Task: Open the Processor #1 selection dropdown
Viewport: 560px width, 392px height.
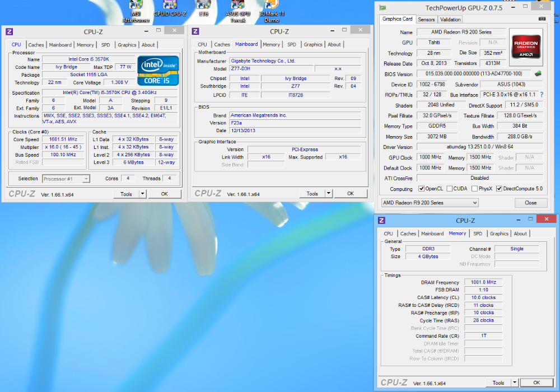Action: 66,179
